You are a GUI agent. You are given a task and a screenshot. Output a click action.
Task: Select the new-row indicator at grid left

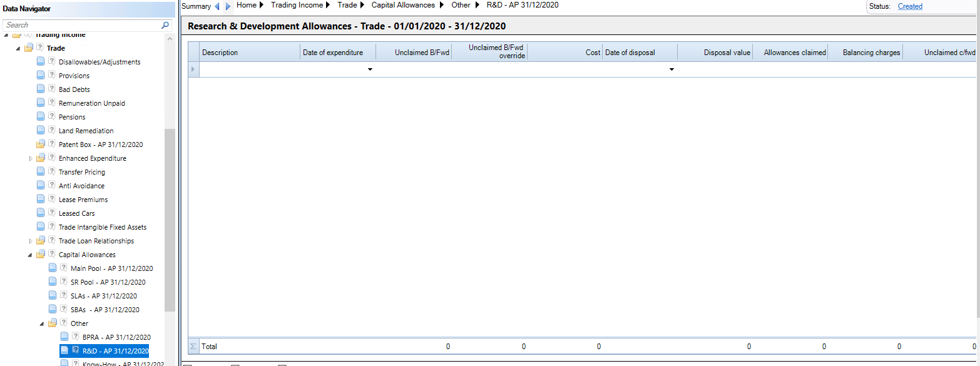pyautogui.click(x=193, y=69)
